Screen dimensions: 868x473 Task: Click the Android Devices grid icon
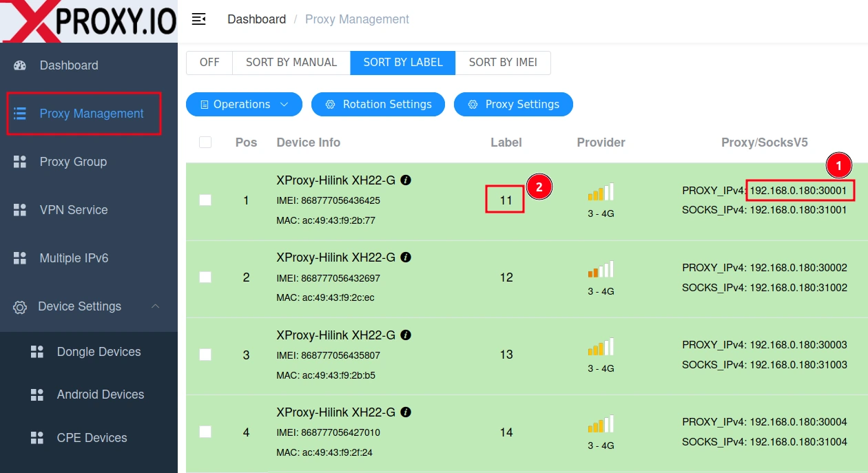coord(37,395)
